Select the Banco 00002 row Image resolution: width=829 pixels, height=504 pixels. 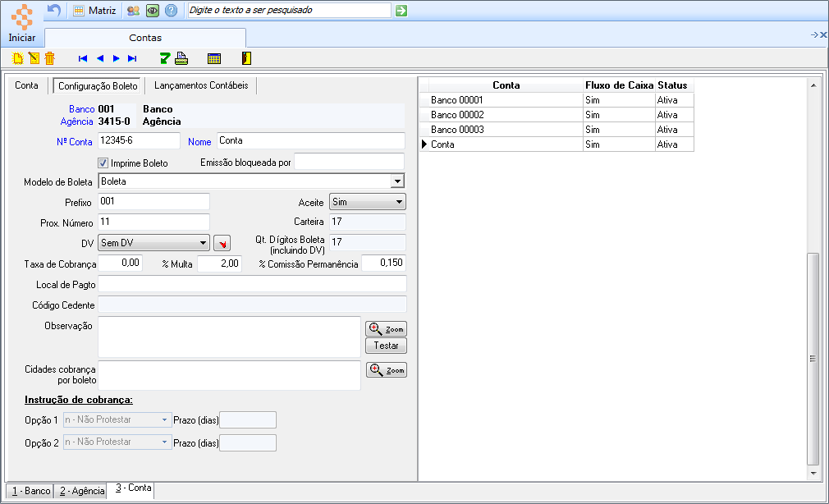[556, 115]
